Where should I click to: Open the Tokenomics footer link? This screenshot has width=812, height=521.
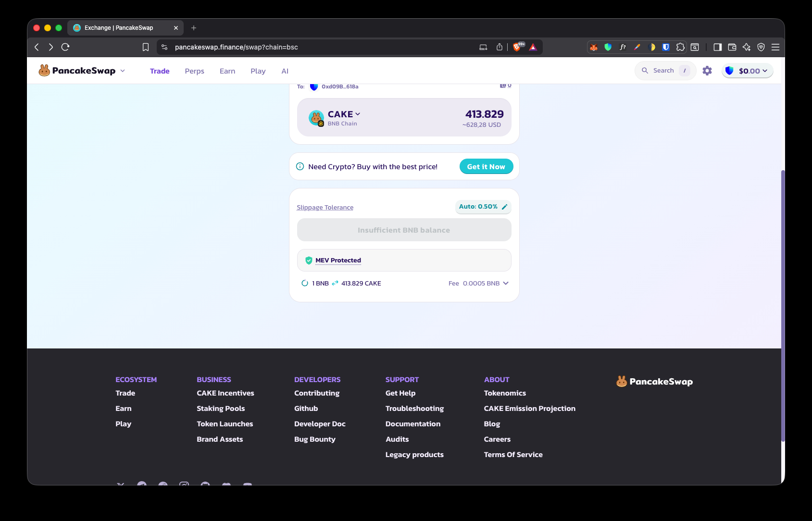tap(505, 393)
